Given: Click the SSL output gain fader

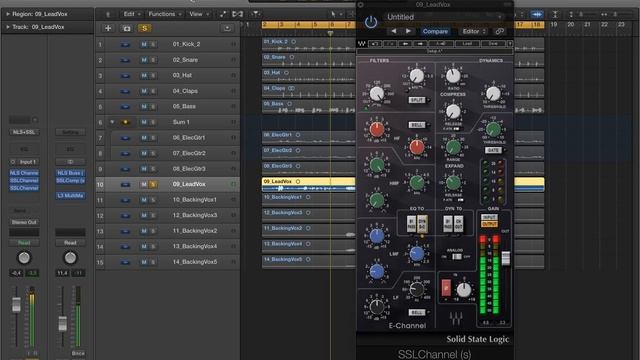Looking at the screenshot, I should (x=506, y=258).
